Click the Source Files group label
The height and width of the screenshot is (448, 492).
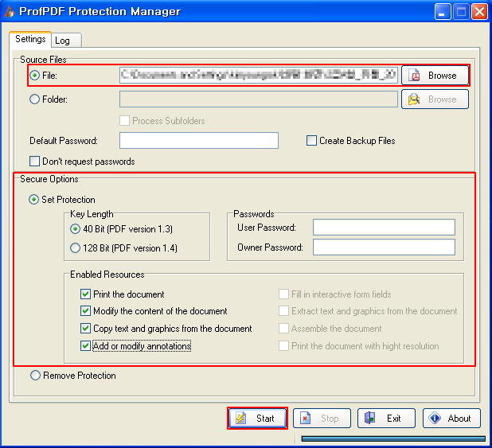click(43, 60)
